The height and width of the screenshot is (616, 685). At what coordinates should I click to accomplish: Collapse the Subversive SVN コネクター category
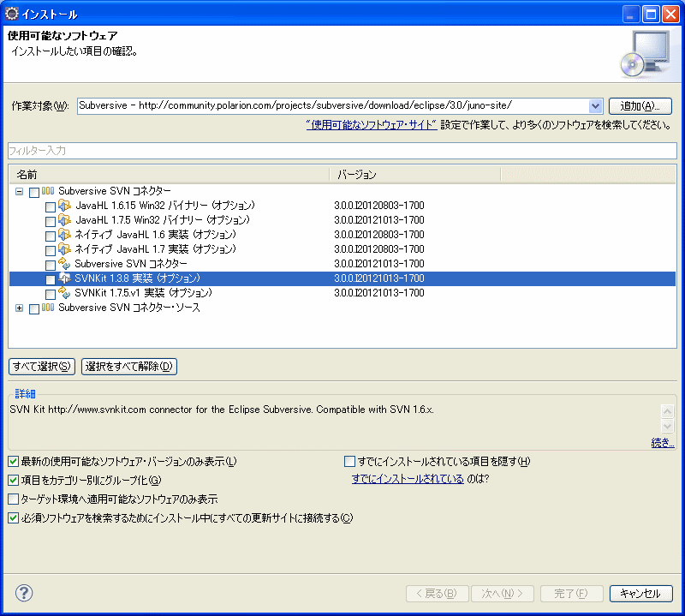(x=19, y=192)
